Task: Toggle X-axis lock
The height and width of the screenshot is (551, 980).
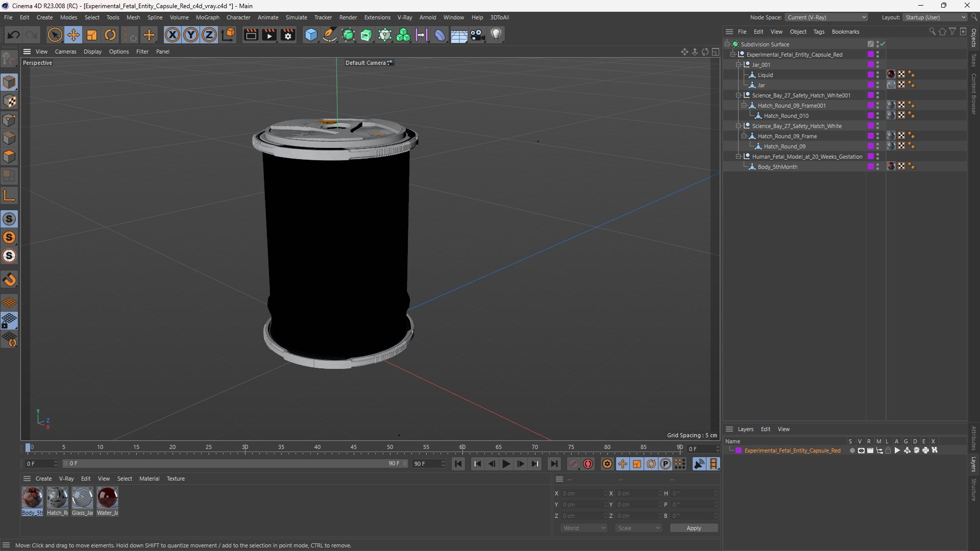Action: point(173,35)
